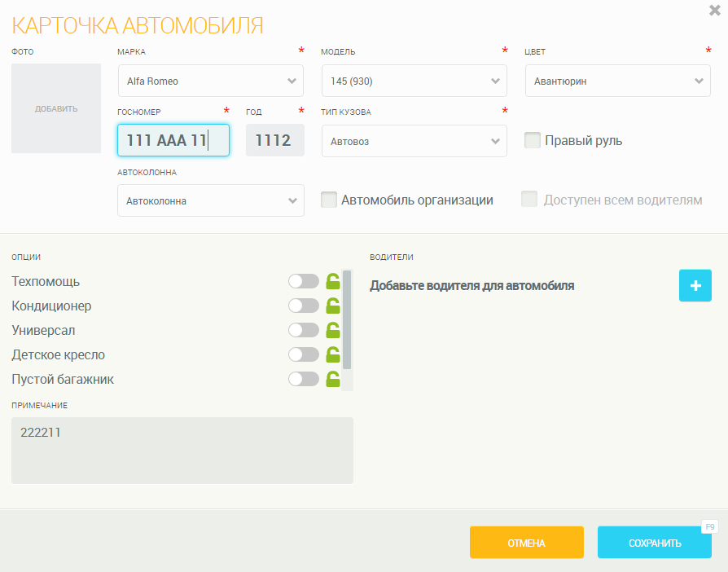Click the options list scrollbar
Viewport: 728px width, 572px height.
pyautogui.click(x=347, y=321)
